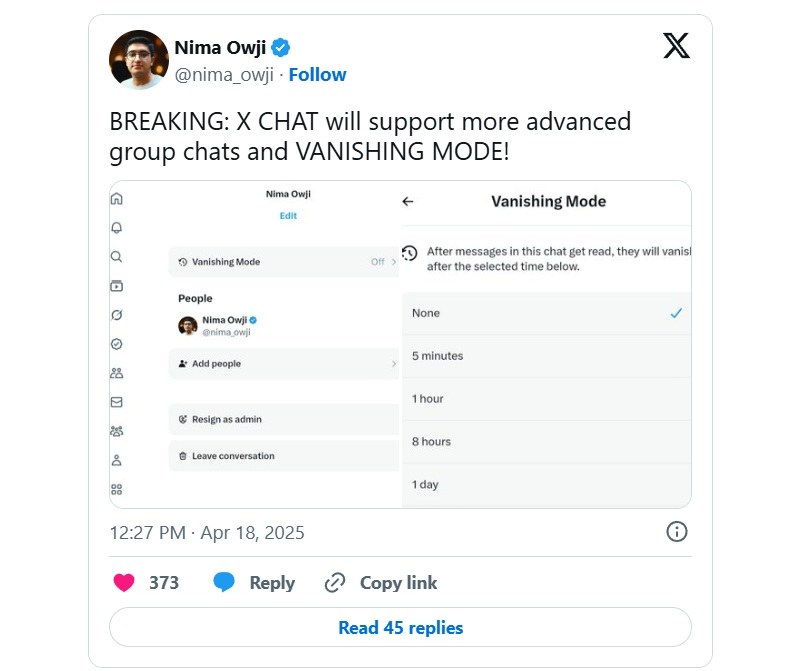800x671 pixels.
Task: Choose the 8 hours vanishing option
Action: click(546, 442)
